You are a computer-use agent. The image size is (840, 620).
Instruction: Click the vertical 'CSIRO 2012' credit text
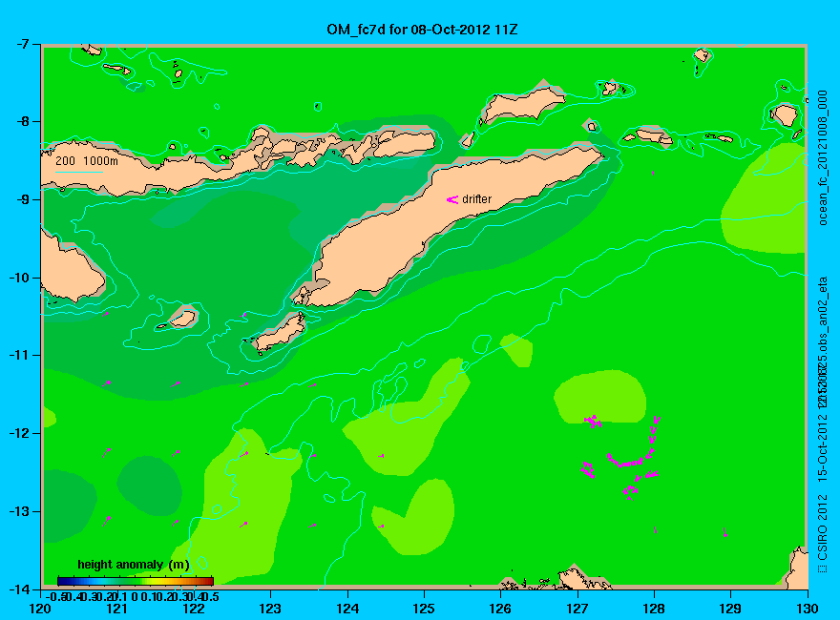pyautogui.click(x=822, y=527)
